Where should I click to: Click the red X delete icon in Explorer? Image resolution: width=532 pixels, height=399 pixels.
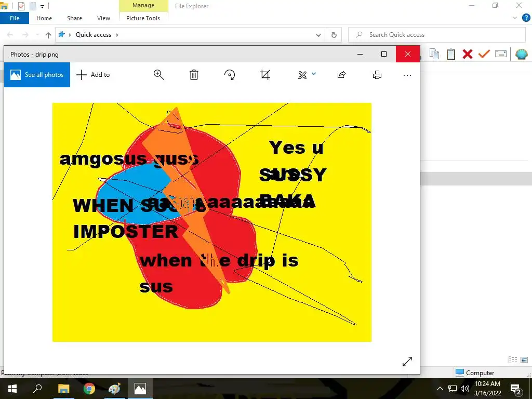pyautogui.click(x=467, y=54)
